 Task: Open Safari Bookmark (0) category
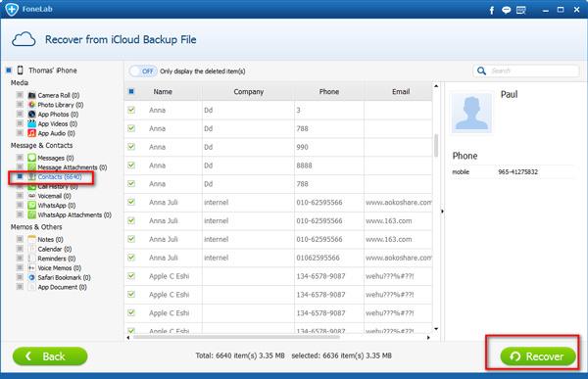64,277
